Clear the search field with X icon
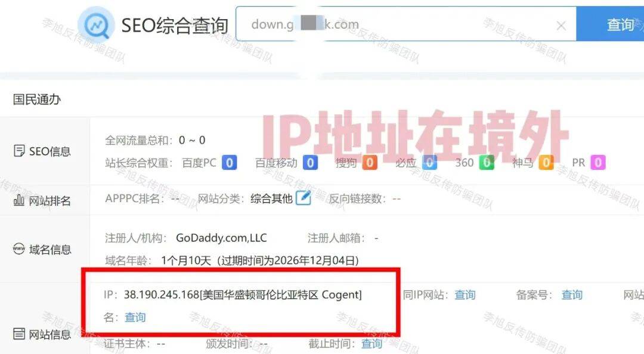This screenshot has height=354, width=644. 561,26
